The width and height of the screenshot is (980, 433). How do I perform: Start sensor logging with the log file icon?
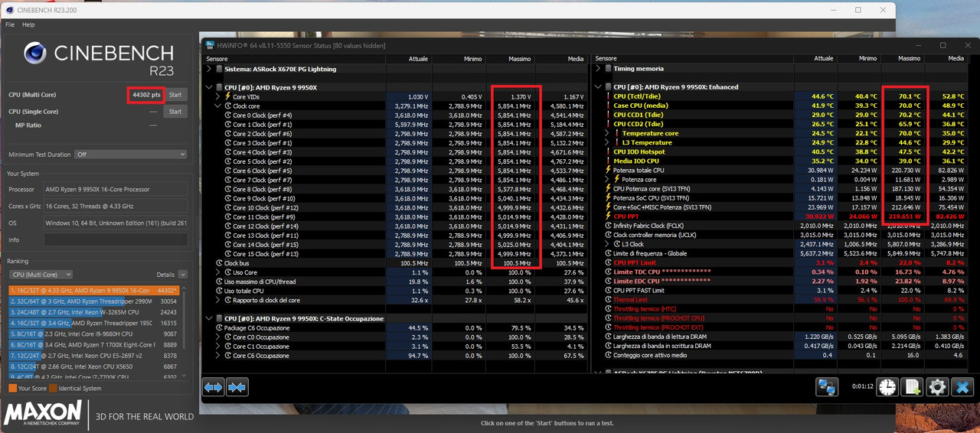click(x=912, y=387)
